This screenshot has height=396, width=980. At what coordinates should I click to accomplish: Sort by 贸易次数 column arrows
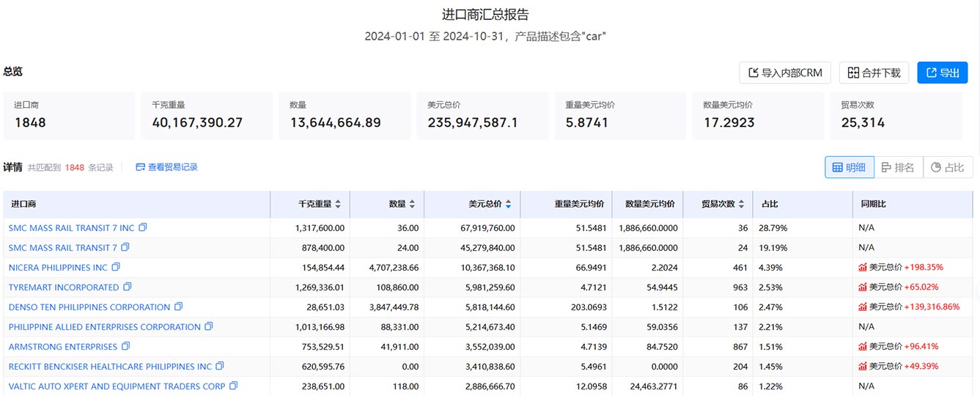[742, 205]
